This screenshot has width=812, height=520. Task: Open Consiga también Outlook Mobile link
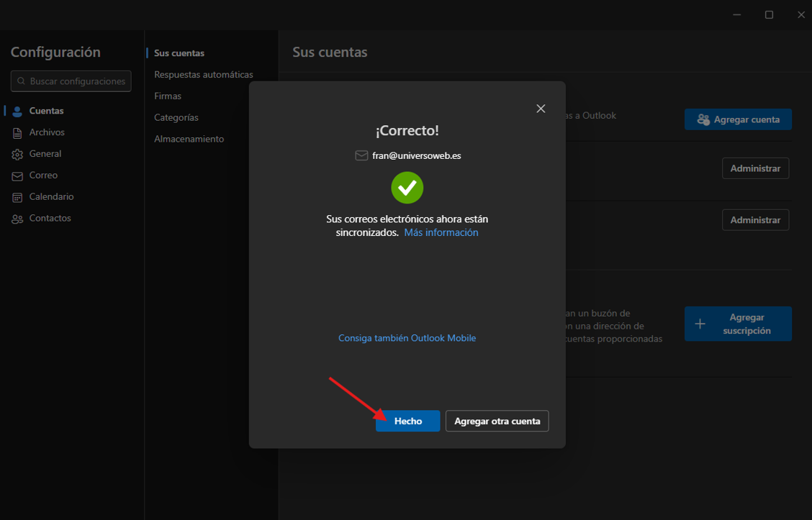point(407,338)
